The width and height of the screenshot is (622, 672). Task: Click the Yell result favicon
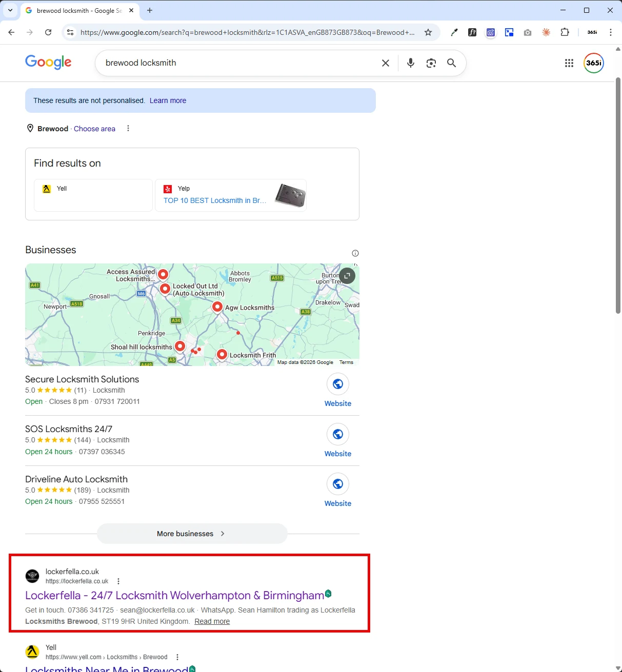pyautogui.click(x=32, y=652)
